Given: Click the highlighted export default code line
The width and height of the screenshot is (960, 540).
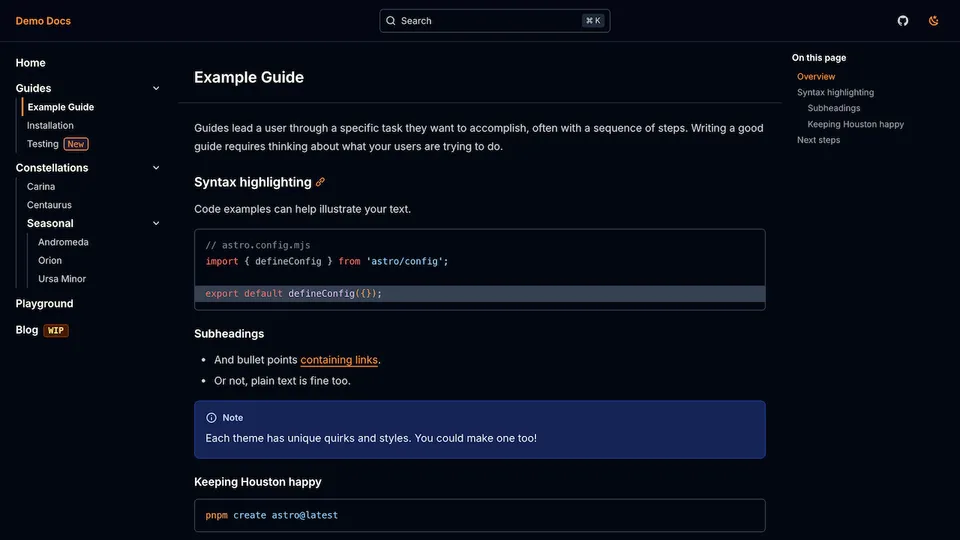Looking at the screenshot, I should 480,294.
